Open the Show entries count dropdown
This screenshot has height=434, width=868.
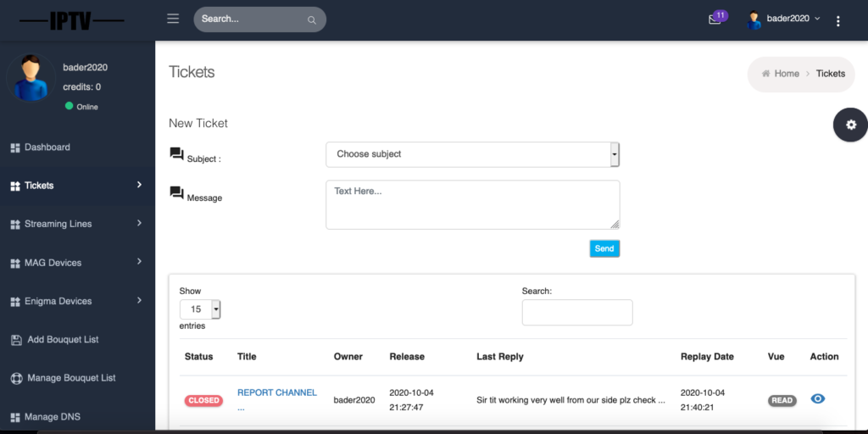(x=200, y=309)
